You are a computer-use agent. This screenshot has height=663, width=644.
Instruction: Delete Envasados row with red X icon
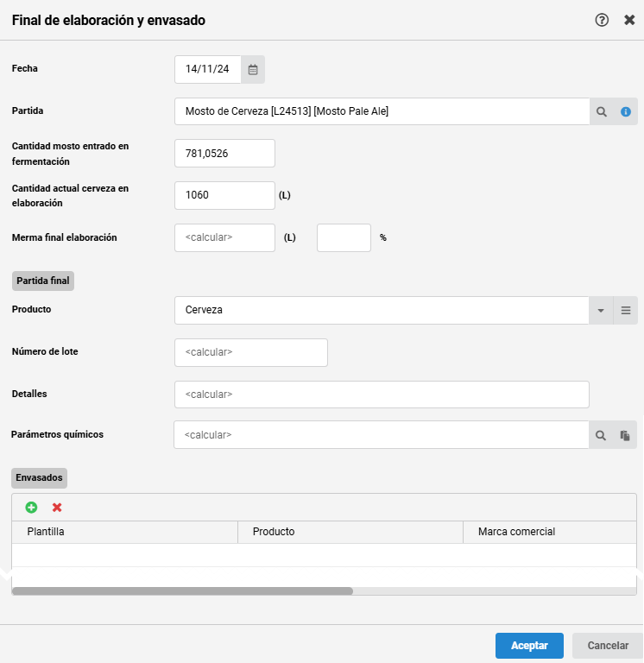point(57,508)
